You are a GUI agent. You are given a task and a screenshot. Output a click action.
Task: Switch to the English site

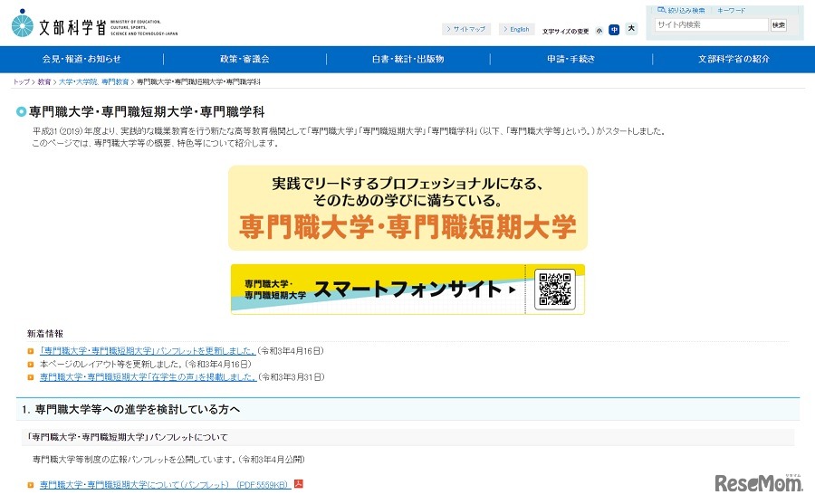pos(516,29)
